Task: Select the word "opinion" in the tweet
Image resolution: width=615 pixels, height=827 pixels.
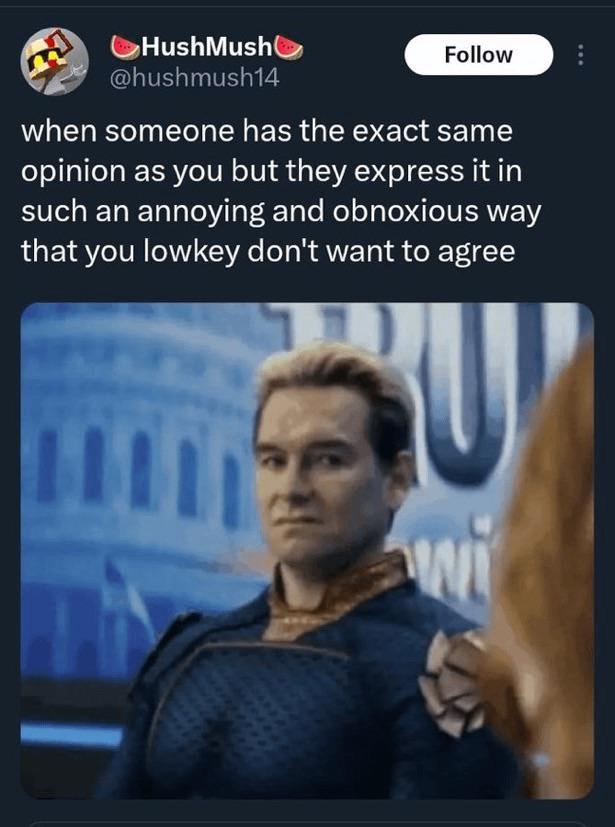Action: click(73, 172)
